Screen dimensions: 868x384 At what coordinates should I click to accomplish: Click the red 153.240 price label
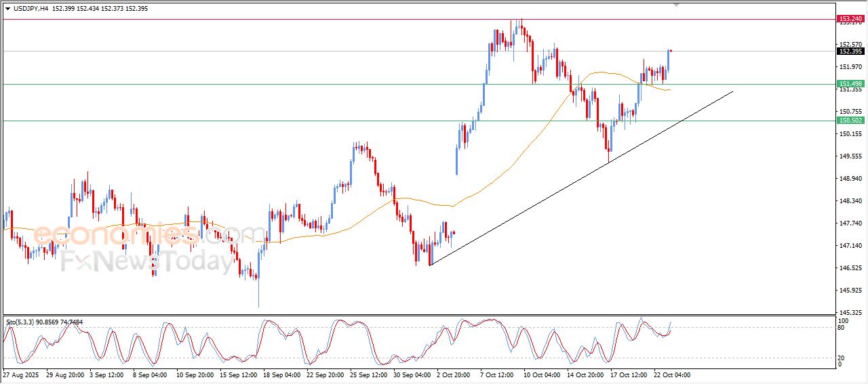850,19
